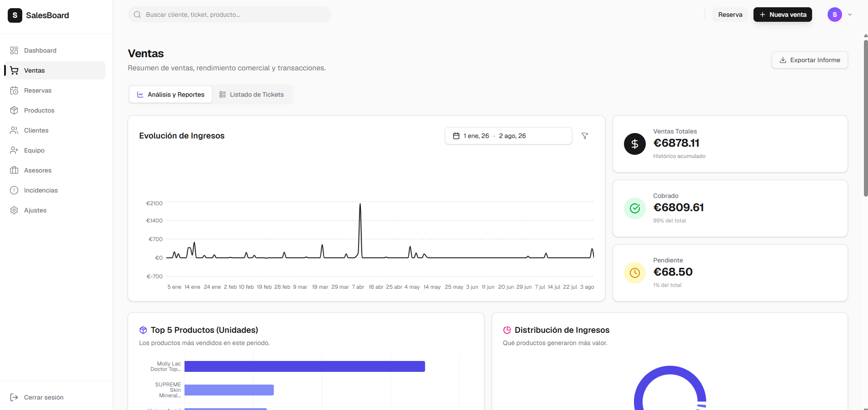Click the Evolución de Ingresos title
This screenshot has width=868, height=410.
click(x=182, y=136)
